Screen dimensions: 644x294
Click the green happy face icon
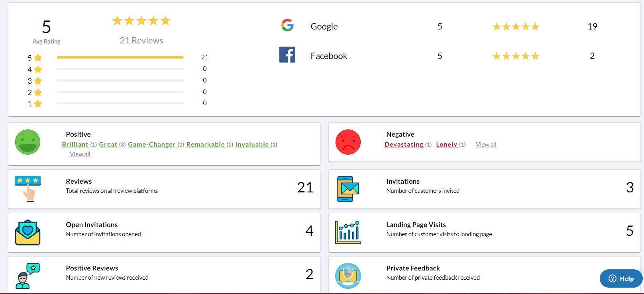point(27,142)
